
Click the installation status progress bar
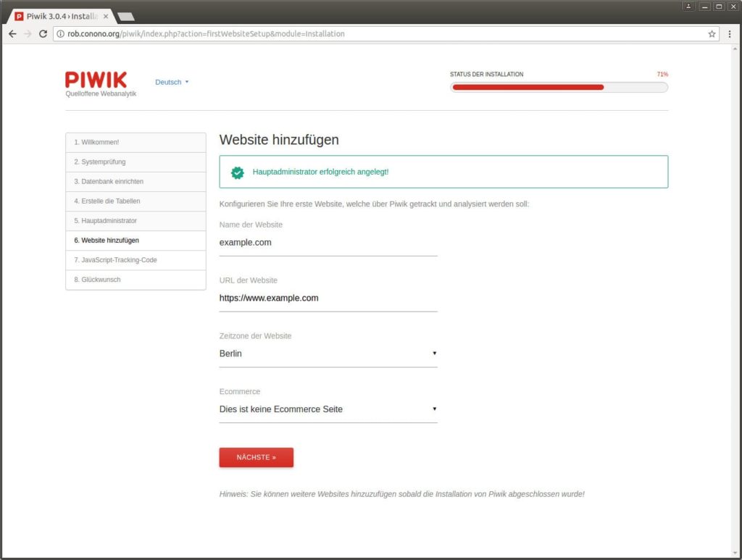[559, 88]
